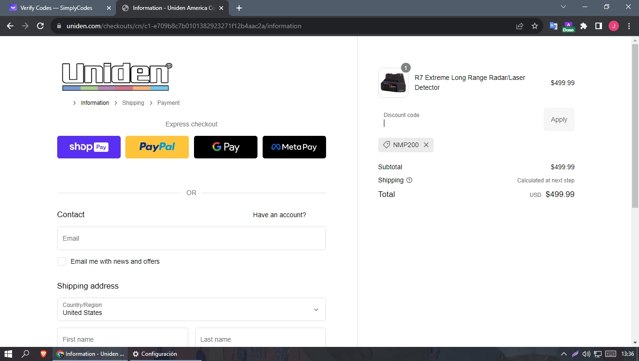Screen dimensions: 639x361
Task: Click the address bar URL
Action: (x=184, y=26)
